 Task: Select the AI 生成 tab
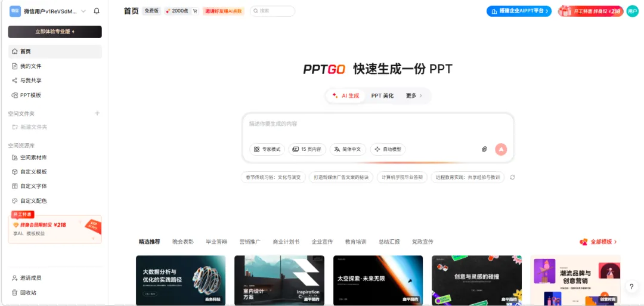[x=346, y=95]
